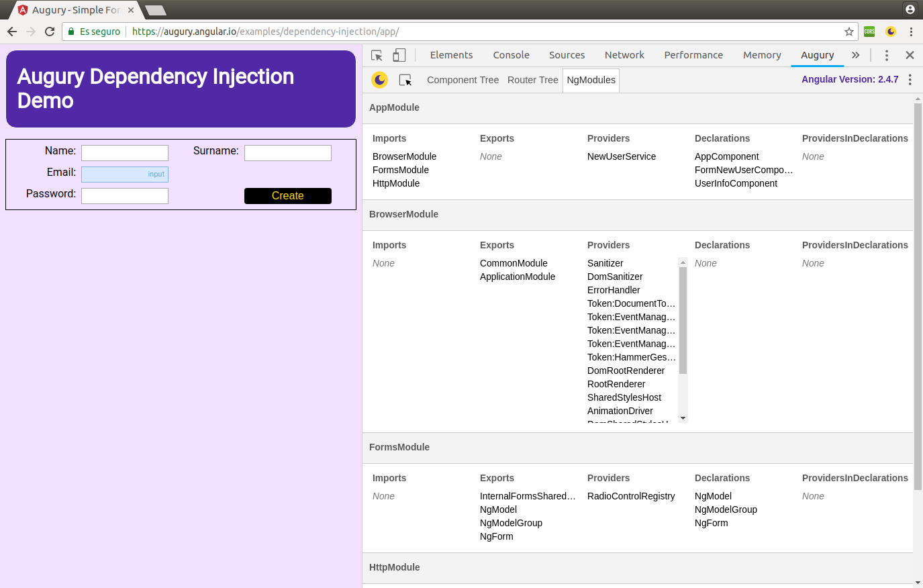Click the browser reload icon

[50, 32]
